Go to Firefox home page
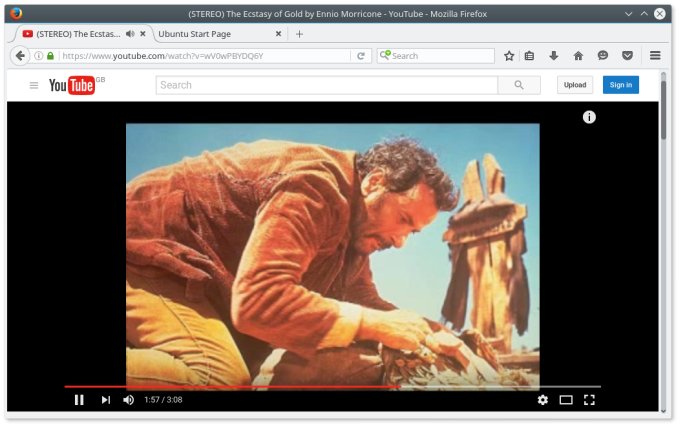The image size is (680, 427). pos(578,56)
